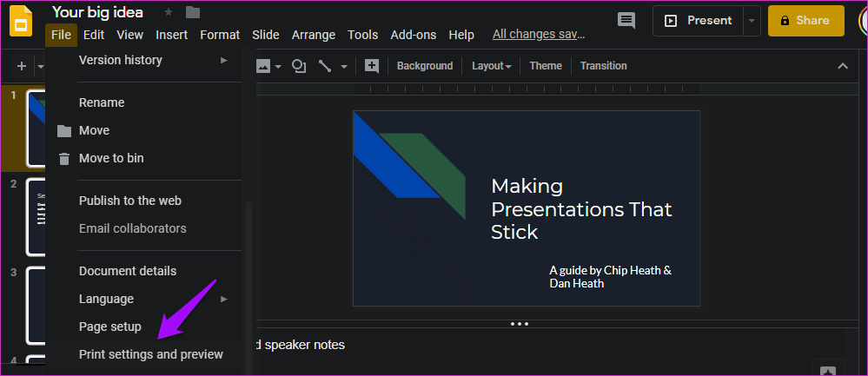Open the Slide menu

[x=265, y=35]
